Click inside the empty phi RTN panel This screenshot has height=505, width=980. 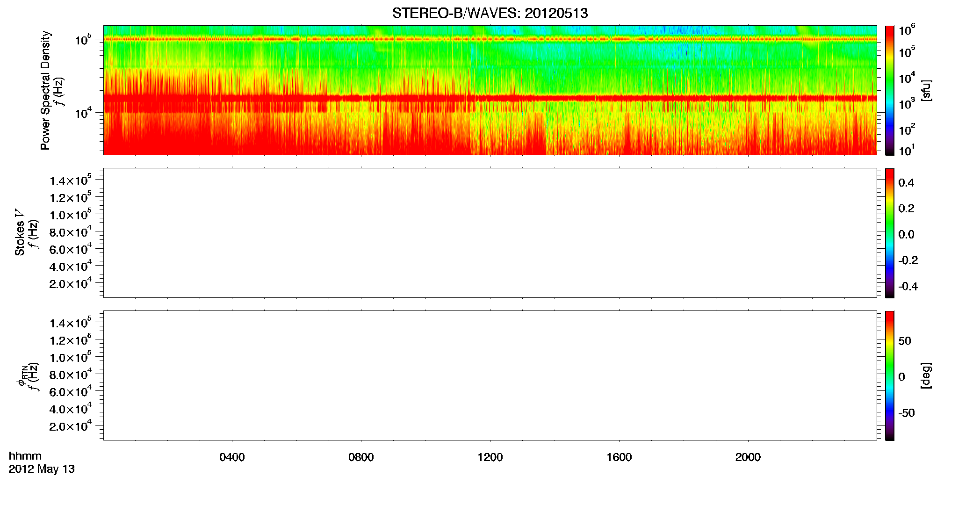point(490,375)
